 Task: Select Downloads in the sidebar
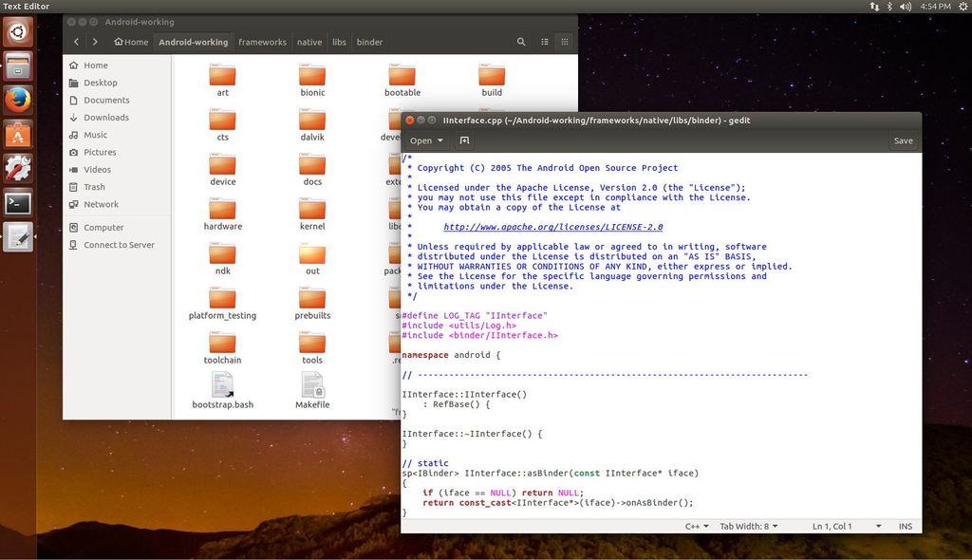point(105,118)
